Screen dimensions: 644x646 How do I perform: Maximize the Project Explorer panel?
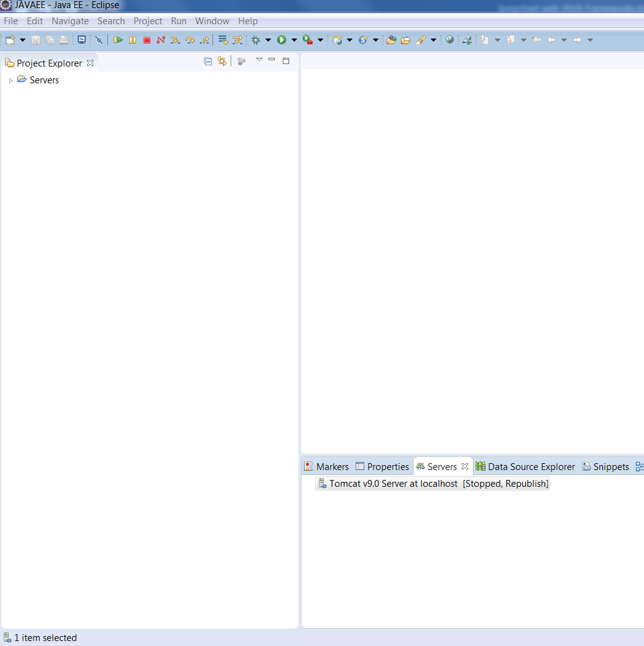(286, 61)
